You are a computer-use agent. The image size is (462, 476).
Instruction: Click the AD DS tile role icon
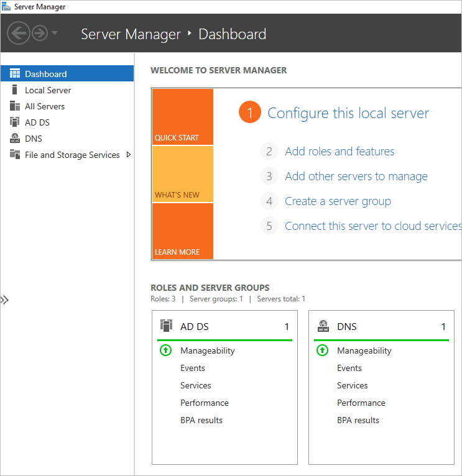point(166,326)
